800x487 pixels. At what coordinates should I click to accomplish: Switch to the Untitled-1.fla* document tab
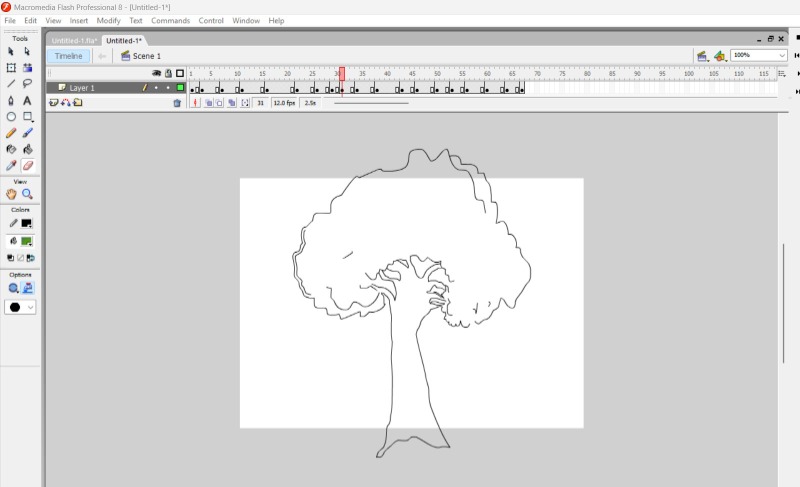(x=73, y=40)
